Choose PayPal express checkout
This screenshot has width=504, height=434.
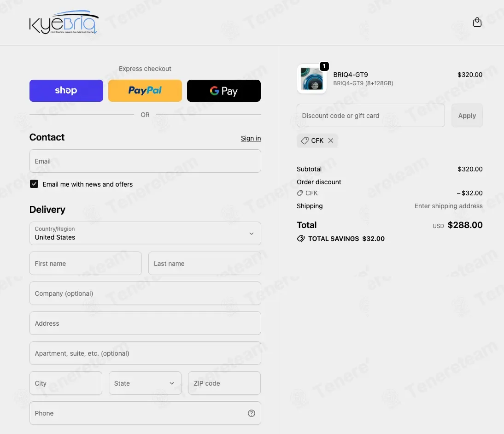(145, 91)
